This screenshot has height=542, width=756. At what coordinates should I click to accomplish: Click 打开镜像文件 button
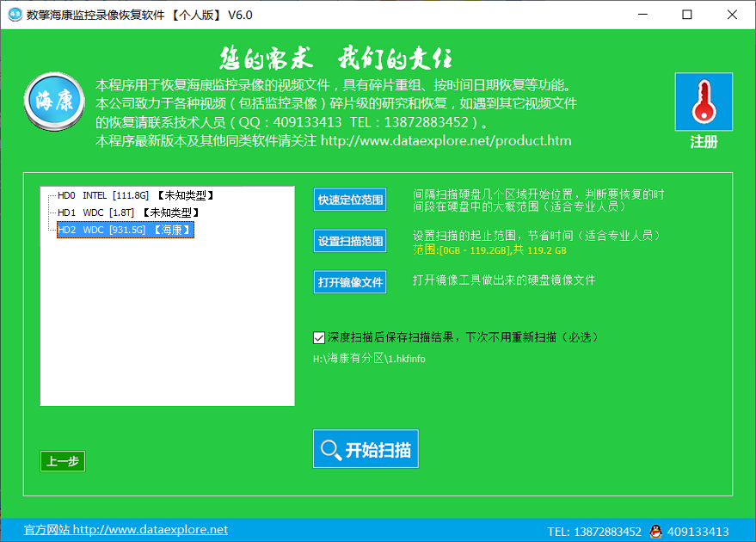tap(350, 282)
